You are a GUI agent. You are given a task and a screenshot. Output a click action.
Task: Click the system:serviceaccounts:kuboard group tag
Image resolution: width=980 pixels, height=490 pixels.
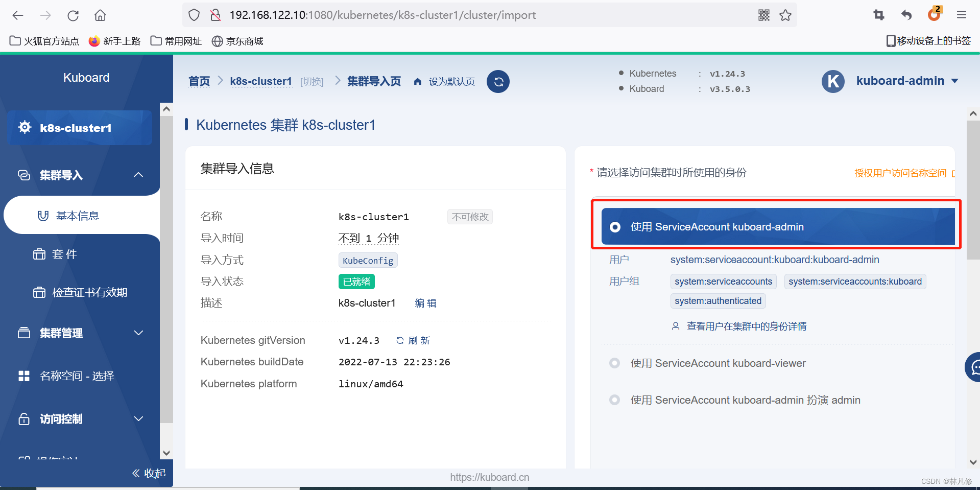(x=855, y=282)
